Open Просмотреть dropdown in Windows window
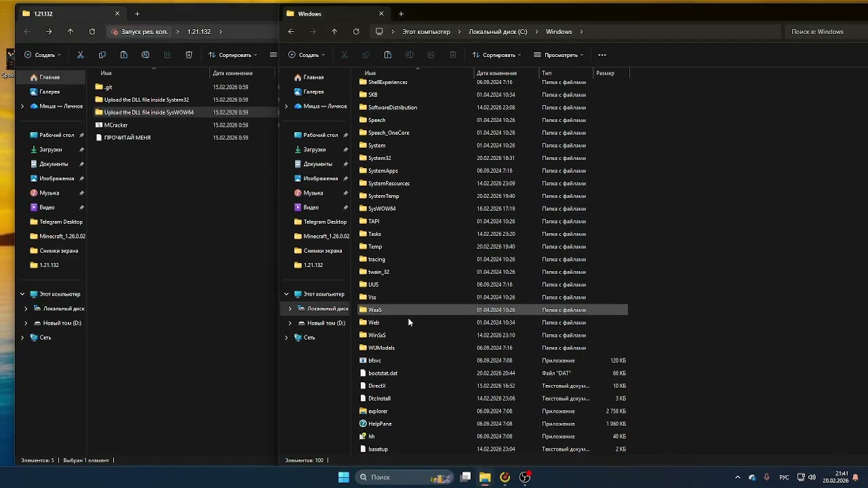The image size is (868, 488). pos(559,55)
